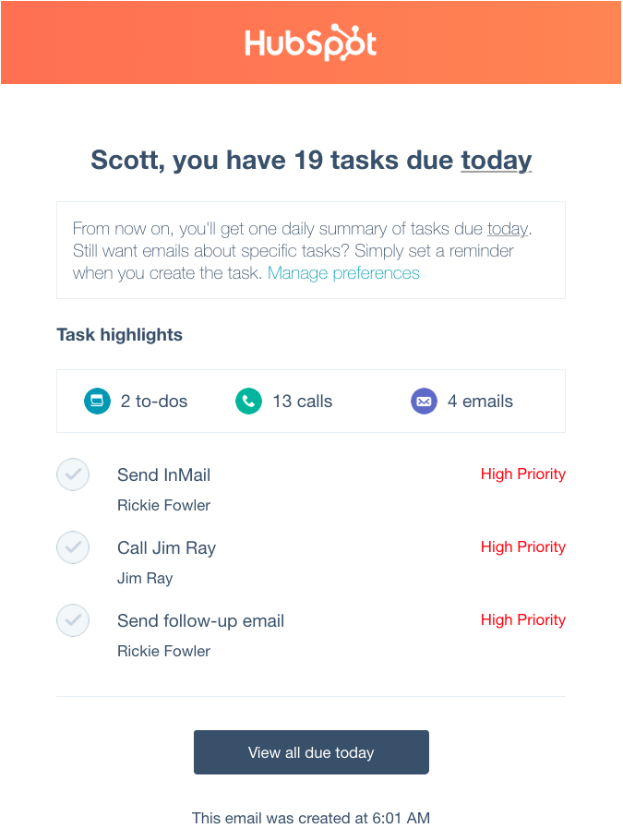
Task: Open the Call Jim Ray task title
Action: 166,548
